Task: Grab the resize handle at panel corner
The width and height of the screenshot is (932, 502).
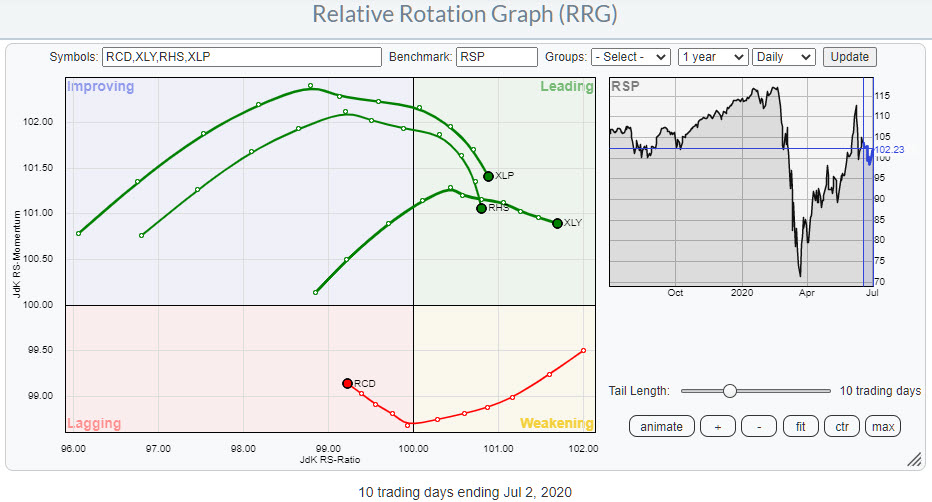Action: (913, 460)
